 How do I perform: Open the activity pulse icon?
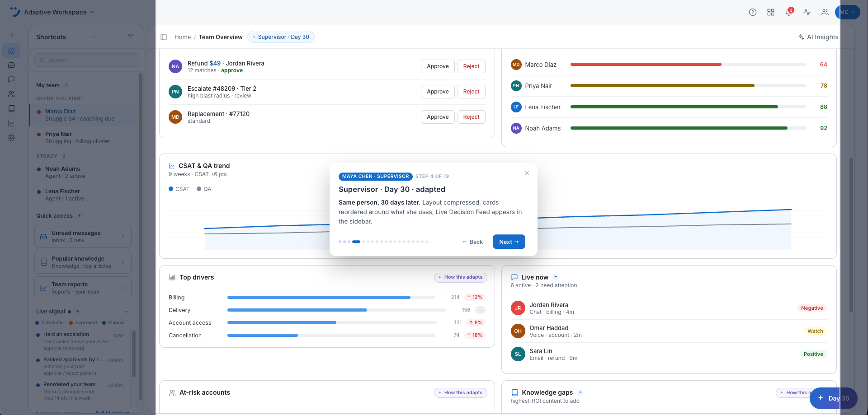pyautogui.click(x=807, y=12)
